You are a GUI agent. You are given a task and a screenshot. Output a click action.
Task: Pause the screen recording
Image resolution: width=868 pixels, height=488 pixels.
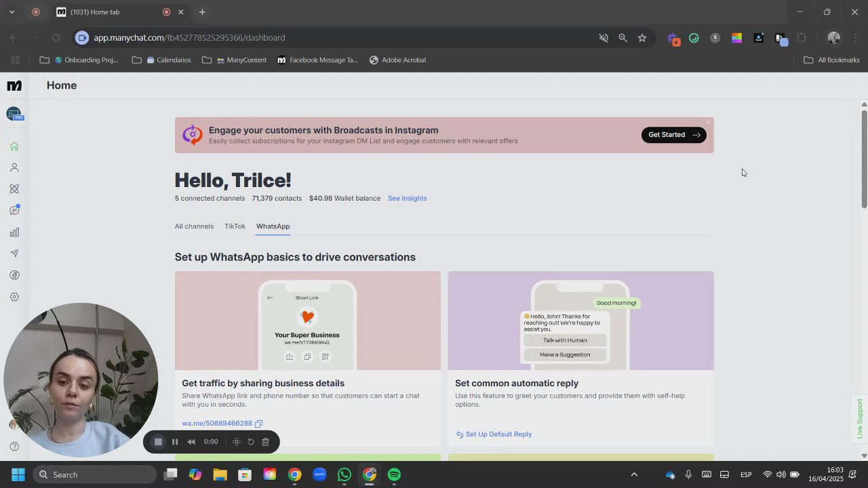[x=175, y=442]
